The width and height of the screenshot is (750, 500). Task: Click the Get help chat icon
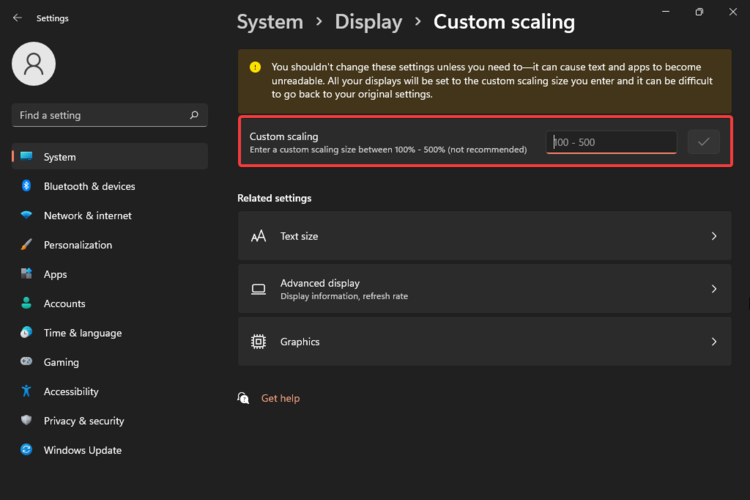[243, 398]
